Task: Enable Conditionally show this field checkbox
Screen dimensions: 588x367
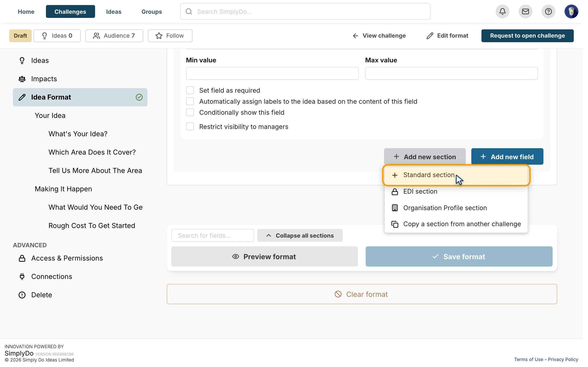Action: (x=190, y=112)
